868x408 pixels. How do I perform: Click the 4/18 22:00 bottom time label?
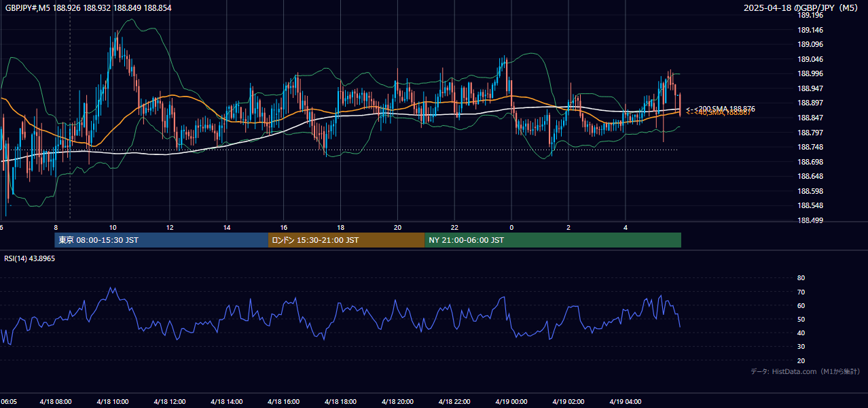455,402
